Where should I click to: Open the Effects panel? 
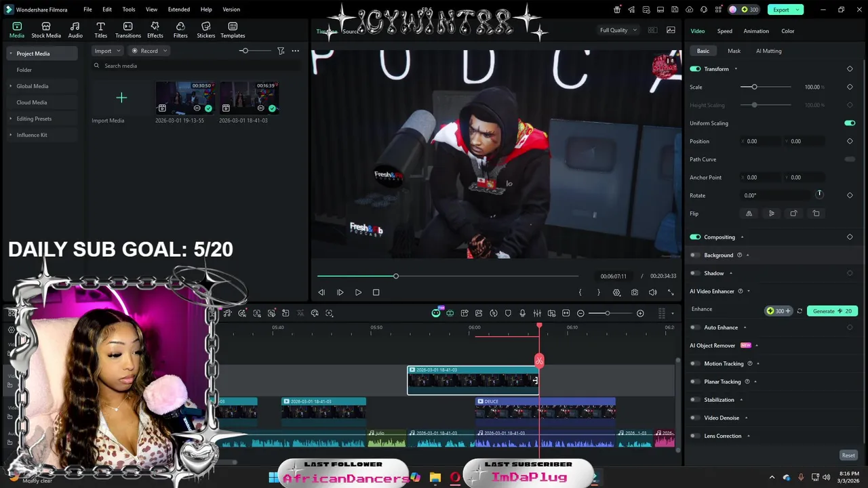[155, 30]
